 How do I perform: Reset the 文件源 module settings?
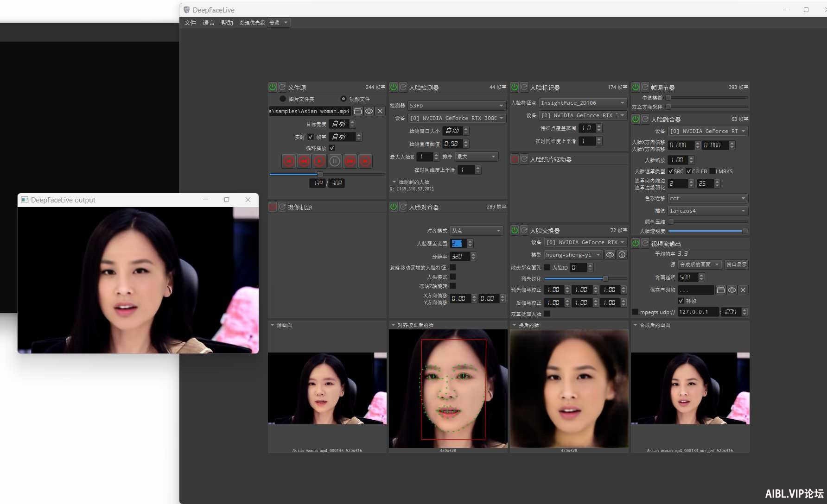pos(282,87)
